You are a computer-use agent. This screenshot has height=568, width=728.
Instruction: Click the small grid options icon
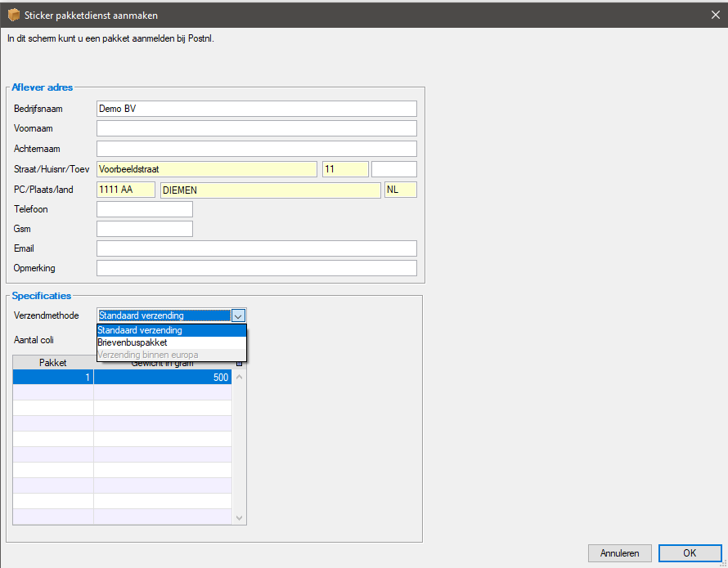point(239,364)
